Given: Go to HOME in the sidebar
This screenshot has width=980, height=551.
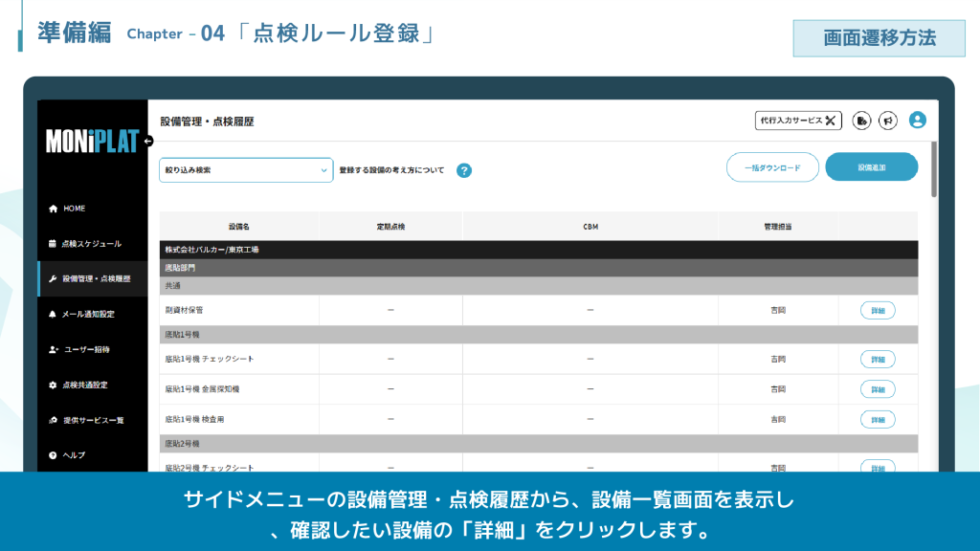Looking at the screenshot, I should coord(75,209).
